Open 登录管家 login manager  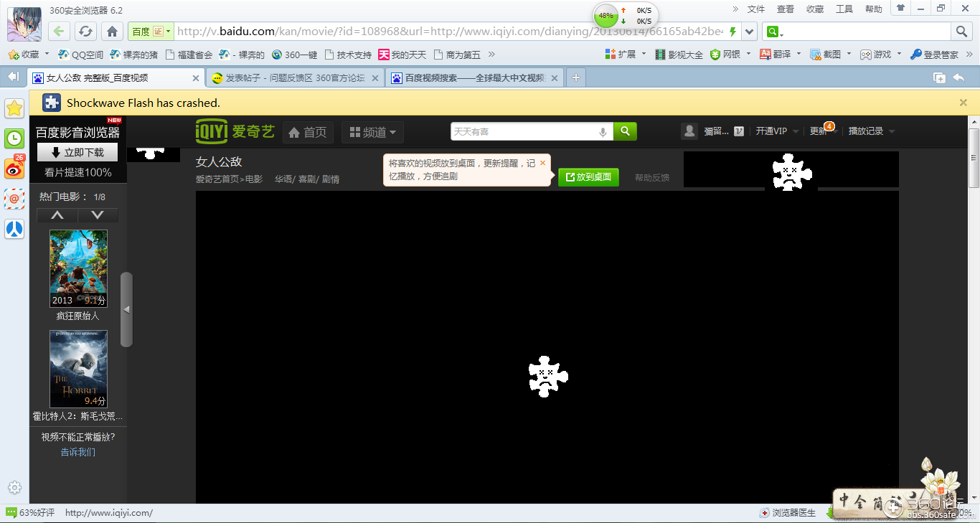pos(934,55)
